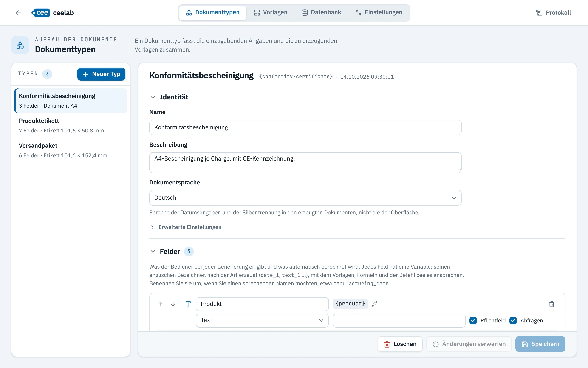
Task: Switch to the Datenbank tab
Action: click(321, 12)
